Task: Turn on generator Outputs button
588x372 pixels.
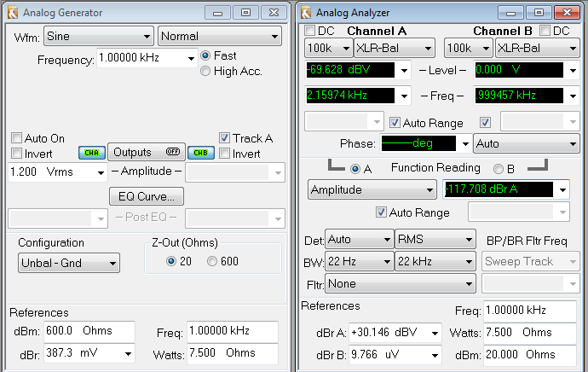Action: pos(147,152)
